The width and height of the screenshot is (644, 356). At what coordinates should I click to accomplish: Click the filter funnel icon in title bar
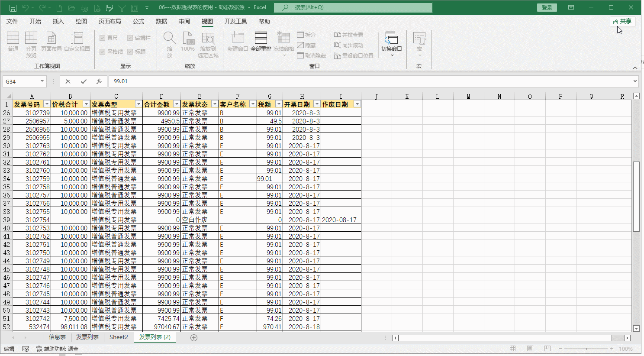click(x=122, y=8)
